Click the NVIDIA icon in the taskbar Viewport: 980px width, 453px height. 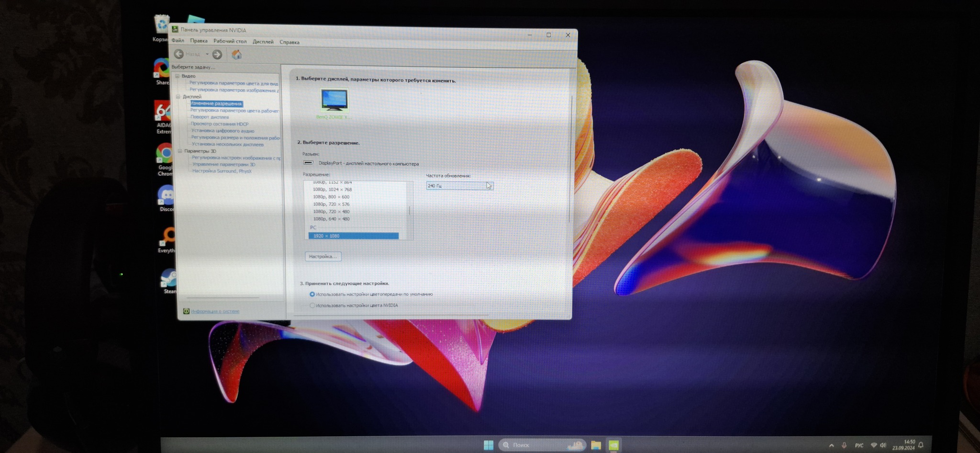[613, 445]
